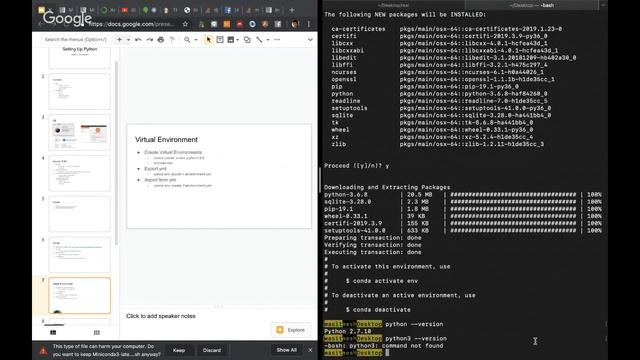
Task: Click the Undo arrow in Slides toolbar
Action: (x=138, y=40)
